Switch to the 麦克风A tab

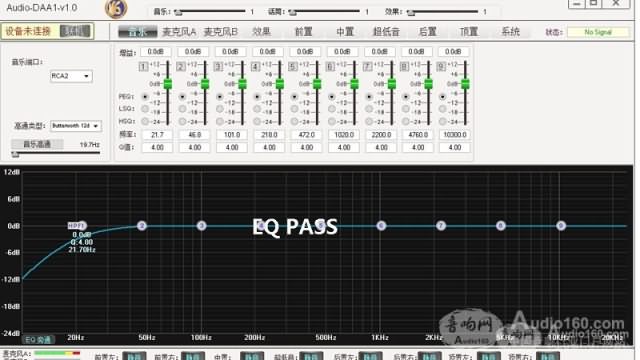[179, 32]
